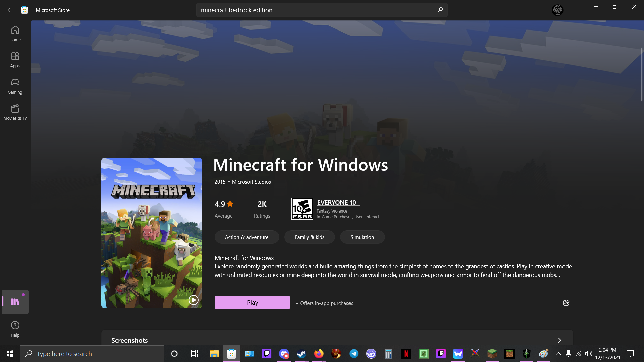
Task: Go to Gaming section in sidebar
Action: [15, 86]
